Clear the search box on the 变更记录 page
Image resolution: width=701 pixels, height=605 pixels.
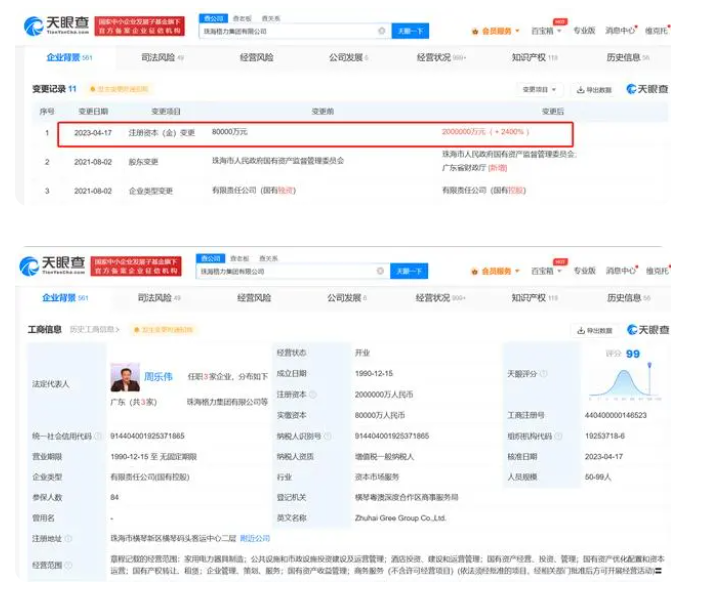[381, 31]
